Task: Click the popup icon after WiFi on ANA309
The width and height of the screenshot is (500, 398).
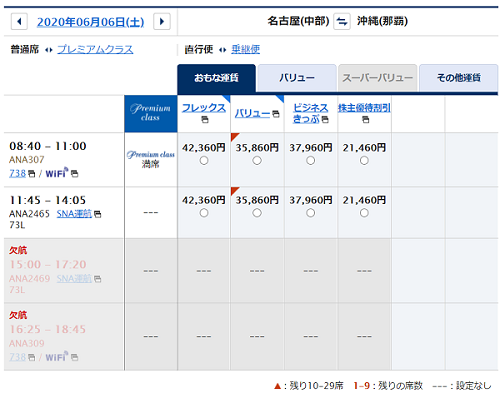Action: click(75, 358)
